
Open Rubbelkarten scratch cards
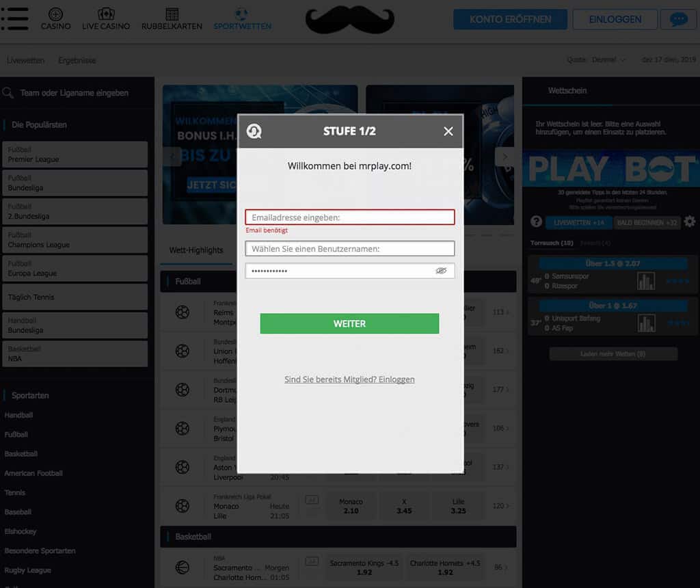[x=172, y=18]
